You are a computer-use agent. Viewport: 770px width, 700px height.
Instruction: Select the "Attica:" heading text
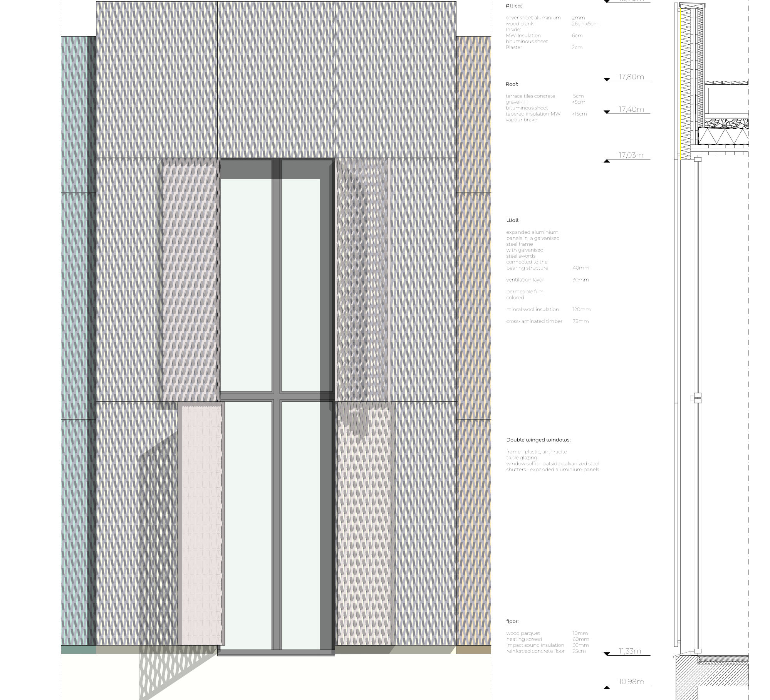(x=513, y=6)
